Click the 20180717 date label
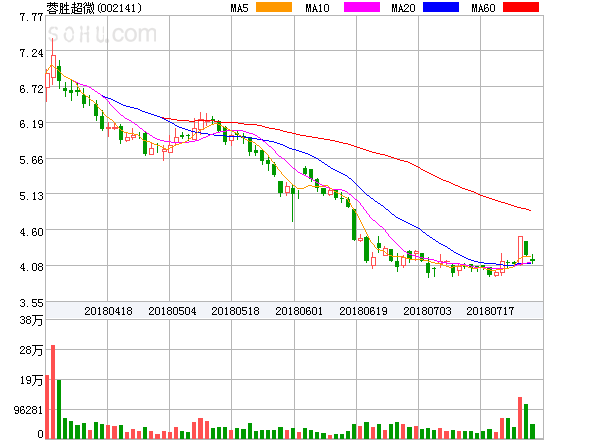This screenshot has height=440, width=600. [x=490, y=311]
